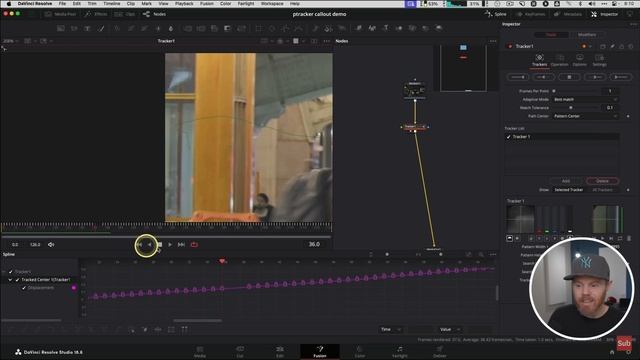Open the Keyframes panel
This screenshot has height=360, width=640.
point(530,14)
